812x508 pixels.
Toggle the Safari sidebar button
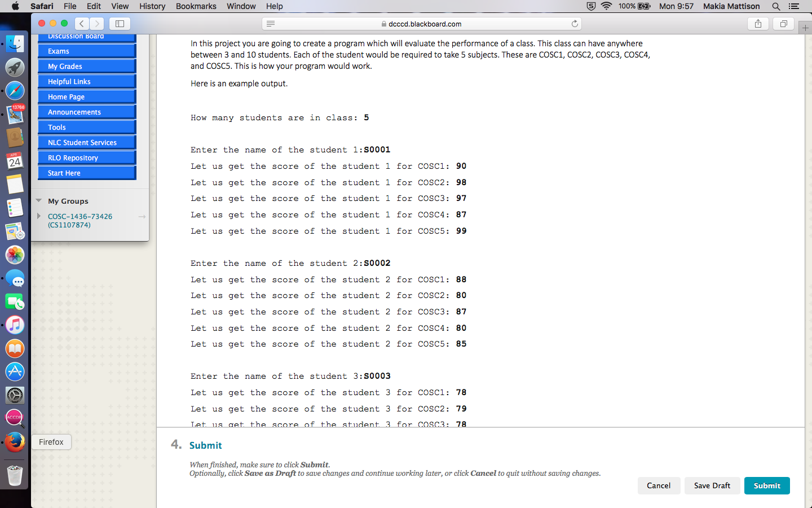(x=120, y=24)
